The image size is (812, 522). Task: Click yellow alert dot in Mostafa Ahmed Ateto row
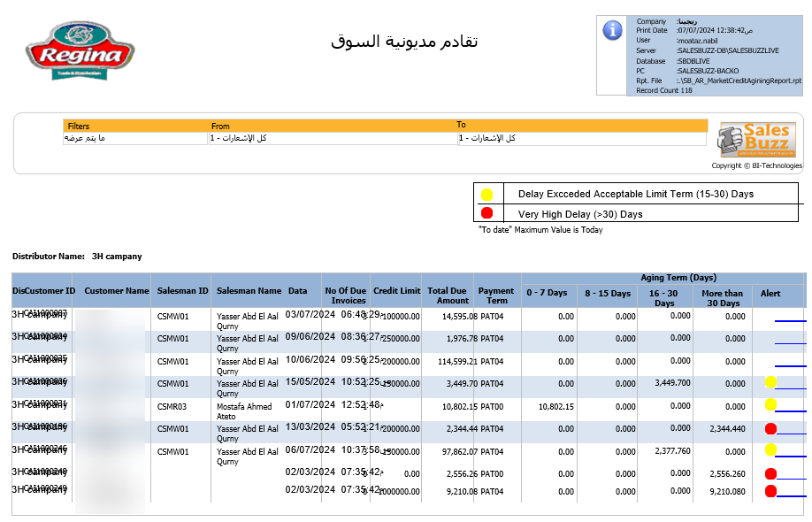(x=770, y=405)
